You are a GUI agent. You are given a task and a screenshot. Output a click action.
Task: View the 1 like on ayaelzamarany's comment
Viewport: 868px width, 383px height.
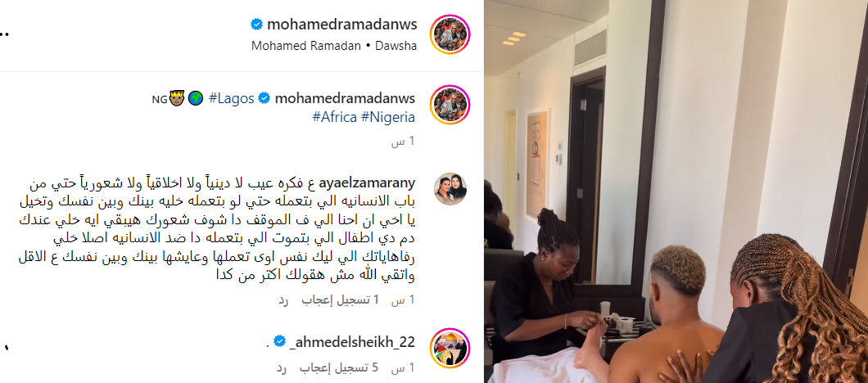(x=340, y=300)
